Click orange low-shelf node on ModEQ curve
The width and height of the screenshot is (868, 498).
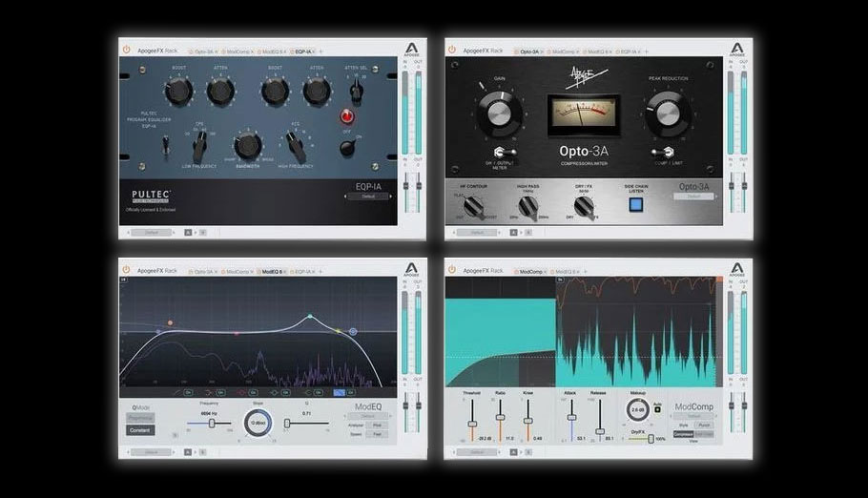tap(170, 322)
